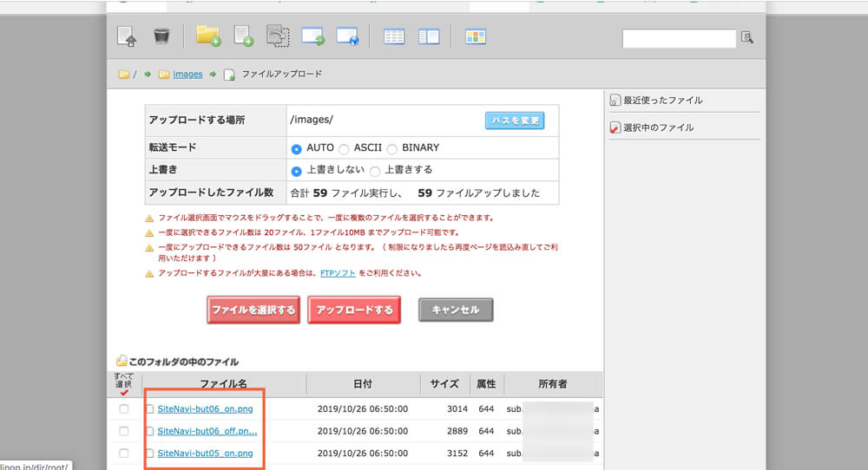Viewport: 868px width, 470px height.
Task: Create a new file via toolbar icon
Action: 244,36
